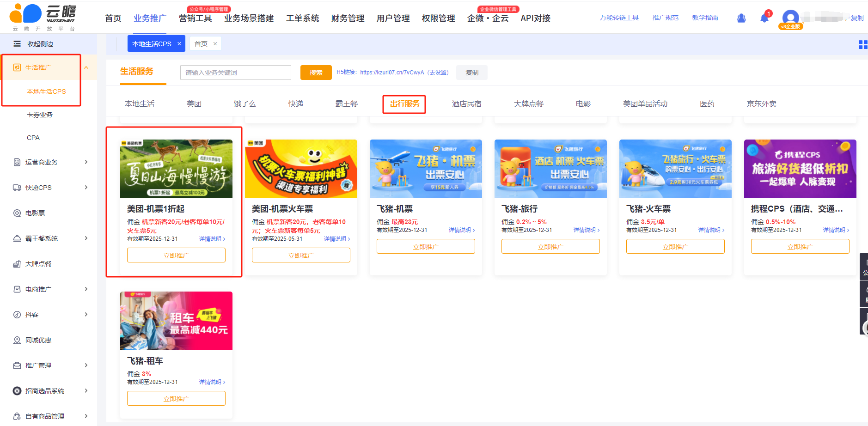868x426 pixels.
Task: Close the 首页 page tab
Action: (215, 44)
